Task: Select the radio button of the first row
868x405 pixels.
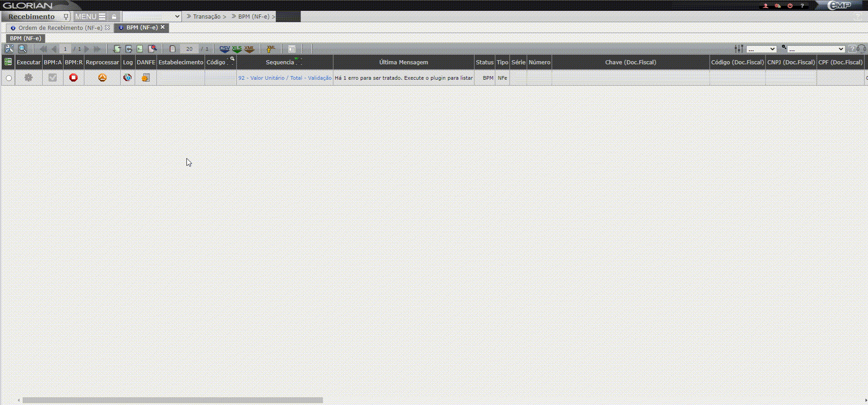Action: pos(9,78)
